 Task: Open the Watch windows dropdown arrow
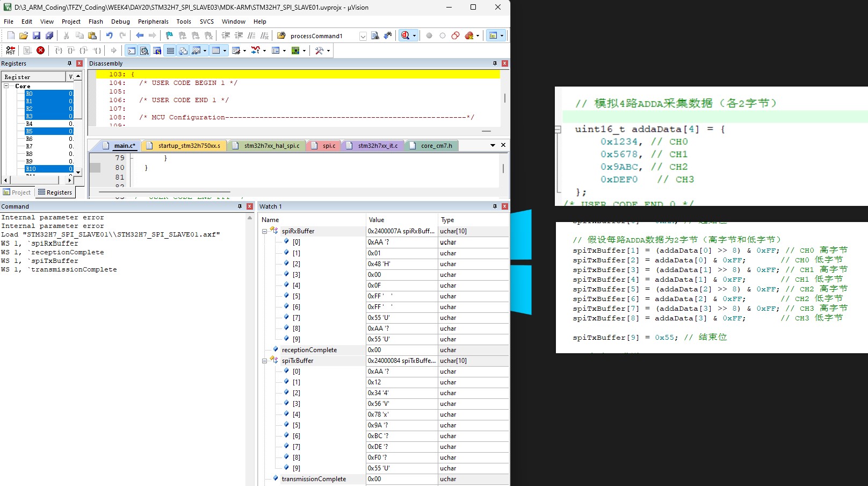[205, 51]
